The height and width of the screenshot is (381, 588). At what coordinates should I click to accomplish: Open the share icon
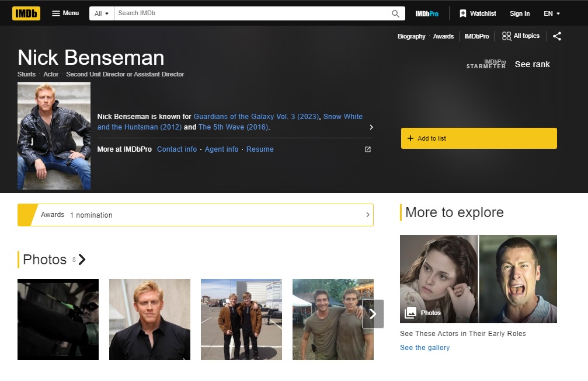coord(556,36)
